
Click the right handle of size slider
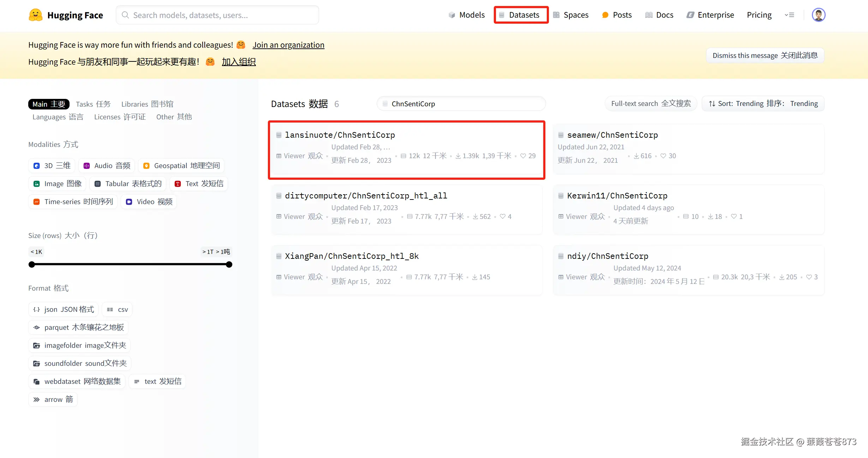229,264
